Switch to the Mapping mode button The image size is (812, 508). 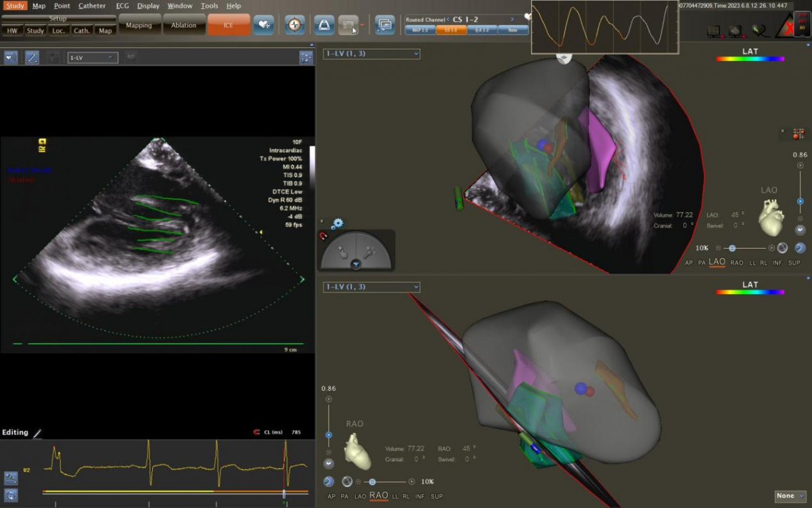pyautogui.click(x=139, y=26)
